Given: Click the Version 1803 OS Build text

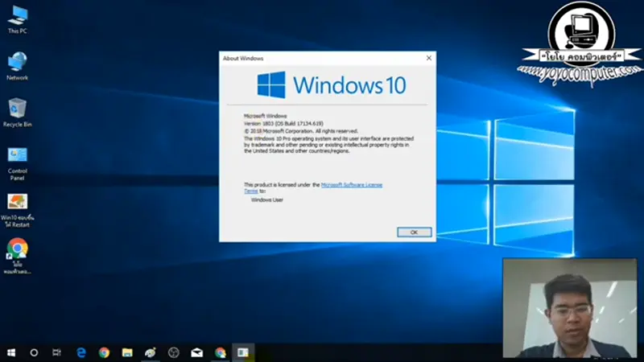Looking at the screenshot, I should click(283, 124).
